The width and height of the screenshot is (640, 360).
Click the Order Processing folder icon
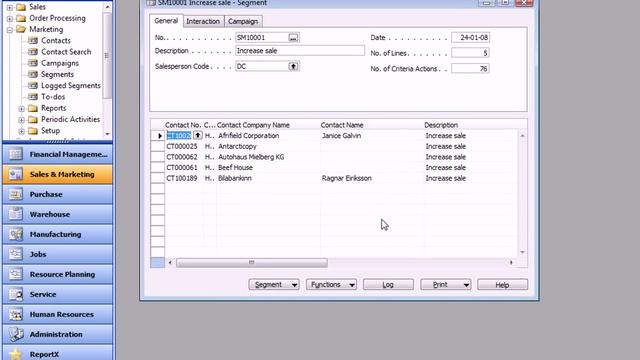tap(21, 18)
